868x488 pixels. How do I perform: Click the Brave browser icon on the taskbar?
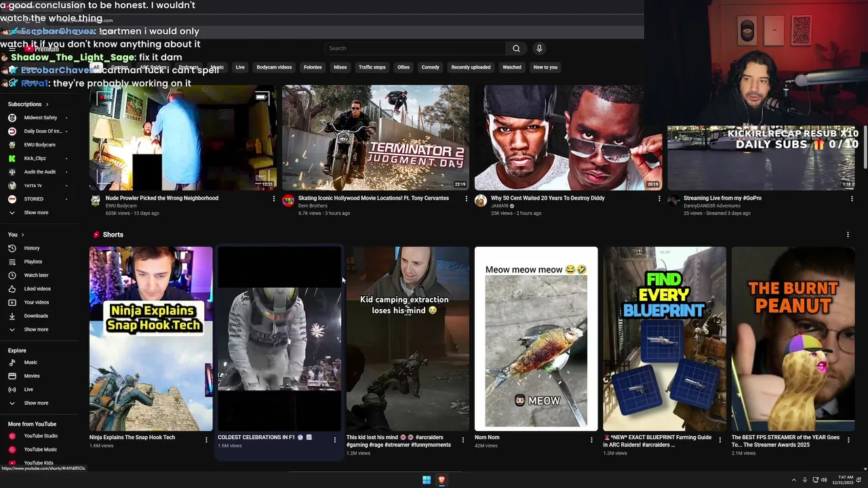click(441, 480)
